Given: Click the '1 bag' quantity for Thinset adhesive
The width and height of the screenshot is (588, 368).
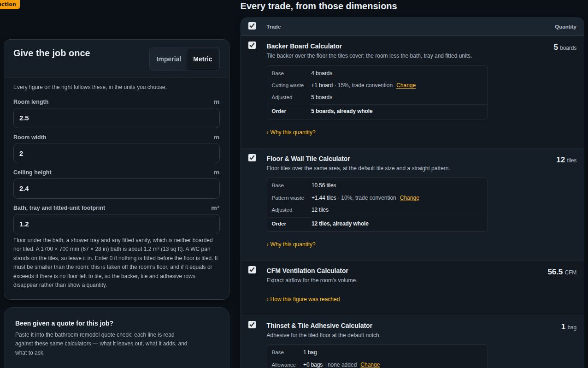Looking at the screenshot, I should point(569,327).
